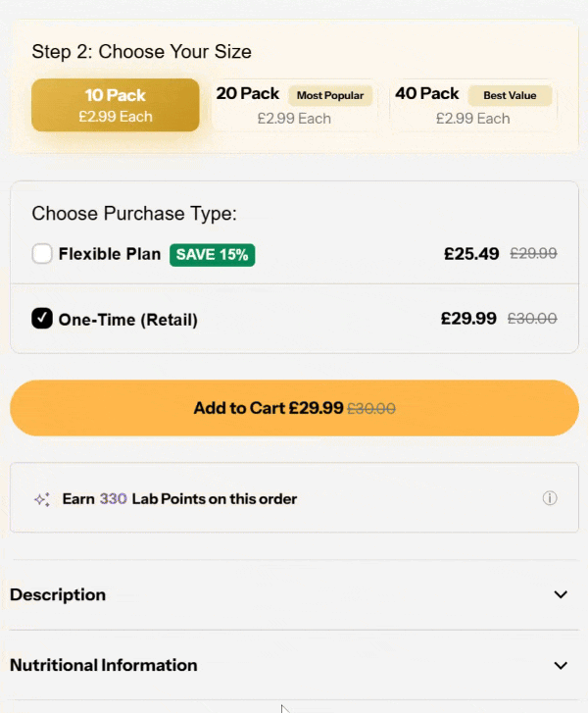Click the 330 Lab Points number
The width and height of the screenshot is (588, 713).
point(113,498)
